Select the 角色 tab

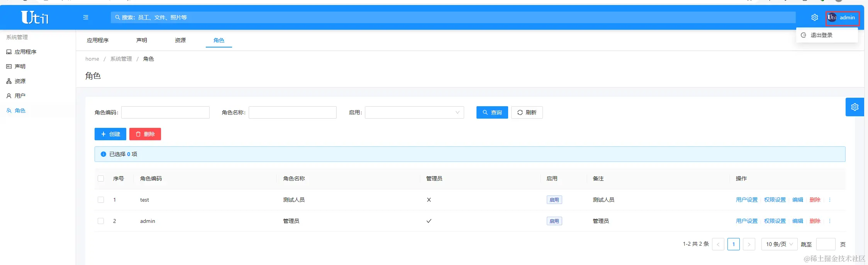tap(219, 40)
